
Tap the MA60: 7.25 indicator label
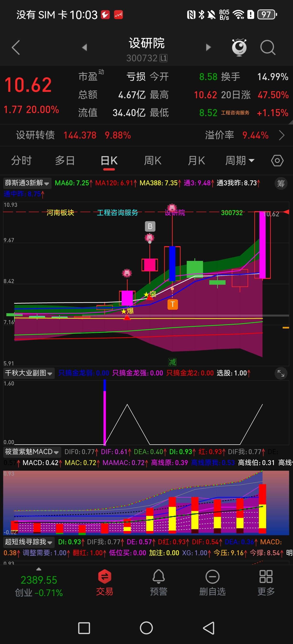click(x=73, y=183)
